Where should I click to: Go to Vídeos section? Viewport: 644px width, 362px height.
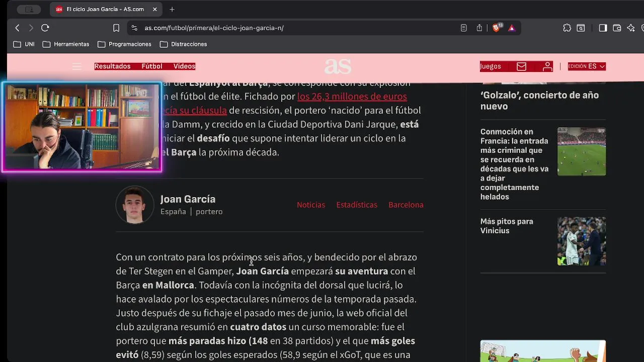pos(184,66)
